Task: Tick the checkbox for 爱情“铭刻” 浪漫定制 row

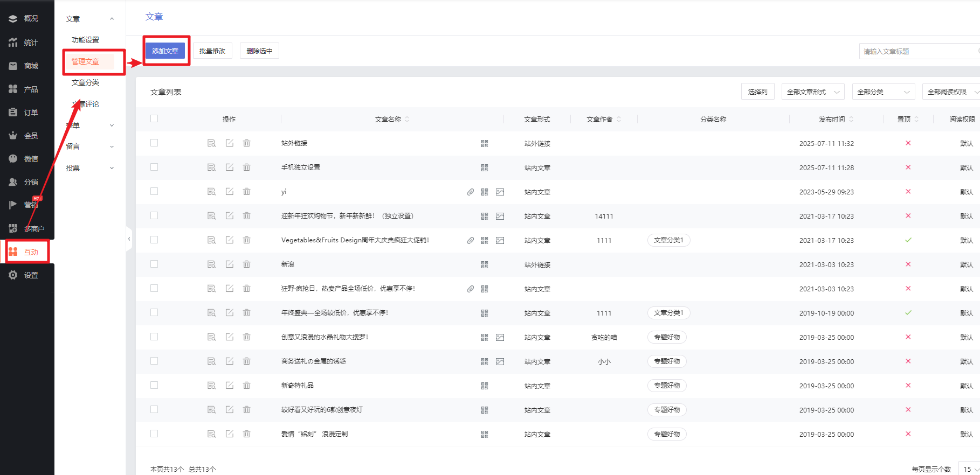Action: pyautogui.click(x=154, y=434)
